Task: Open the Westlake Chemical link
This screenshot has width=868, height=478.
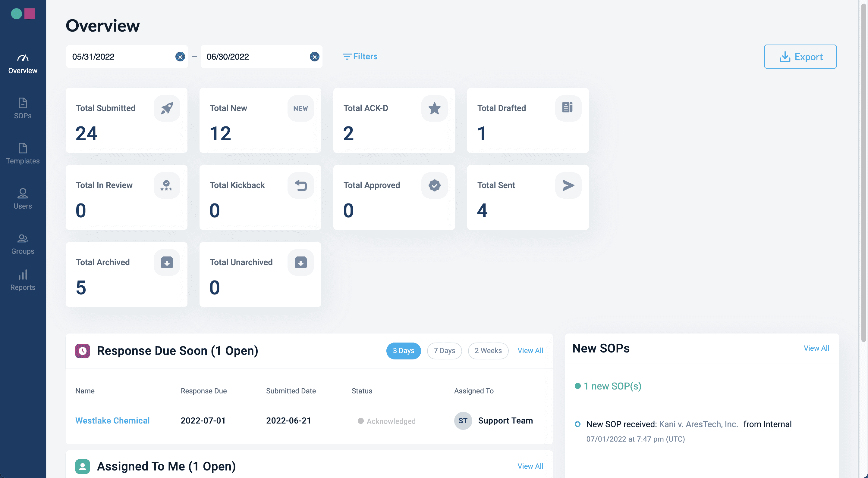Action: pos(112,421)
